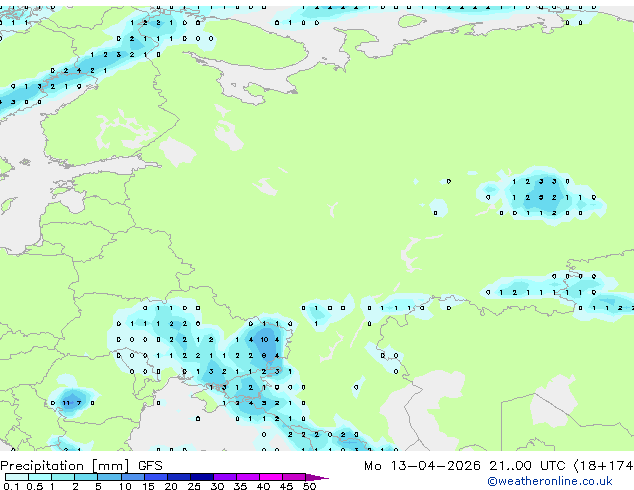This screenshot has width=634, height=490.
Task: Select the 0.1–0.5 mm legend color box
Action: (x=17, y=477)
